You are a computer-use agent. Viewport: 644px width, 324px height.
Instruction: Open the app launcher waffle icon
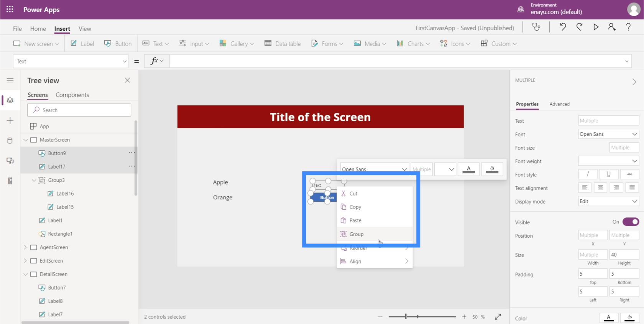click(x=10, y=9)
